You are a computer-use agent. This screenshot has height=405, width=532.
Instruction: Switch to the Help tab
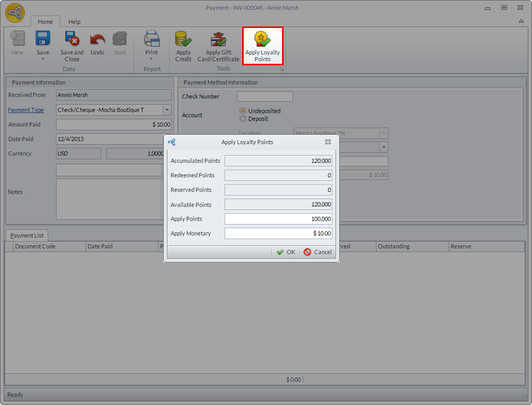pyautogui.click(x=75, y=22)
